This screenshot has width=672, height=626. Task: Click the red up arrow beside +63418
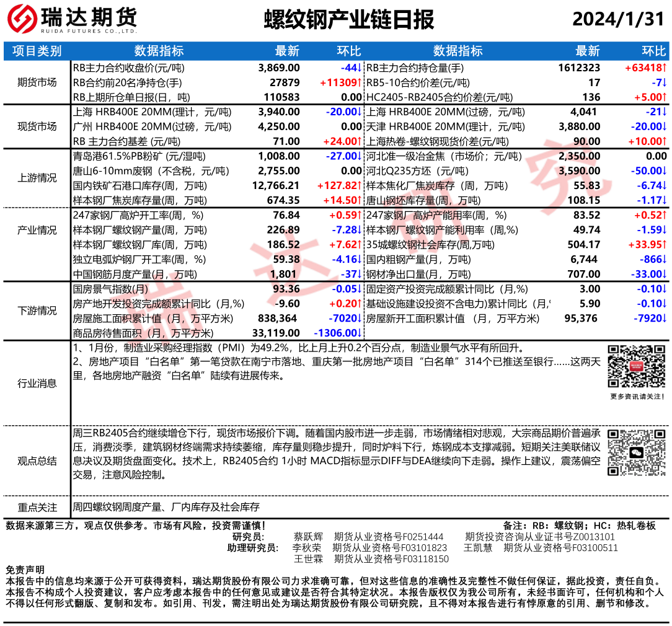point(664,68)
